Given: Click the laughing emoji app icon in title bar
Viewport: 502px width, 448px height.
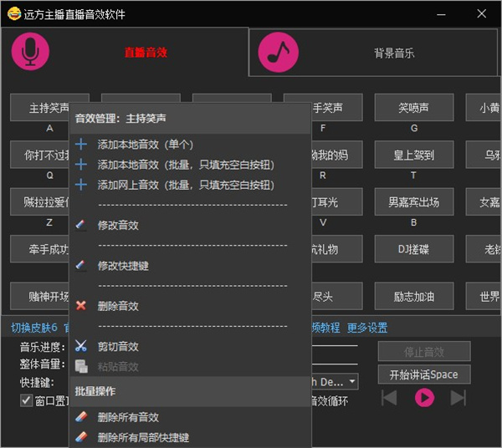Looking at the screenshot, I should point(13,13).
